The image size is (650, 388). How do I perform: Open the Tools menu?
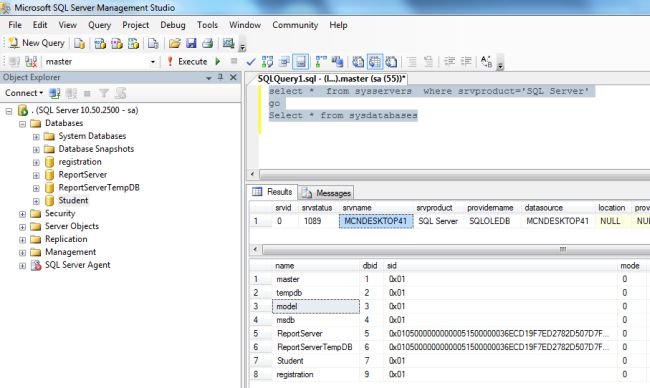pos(207,25)
